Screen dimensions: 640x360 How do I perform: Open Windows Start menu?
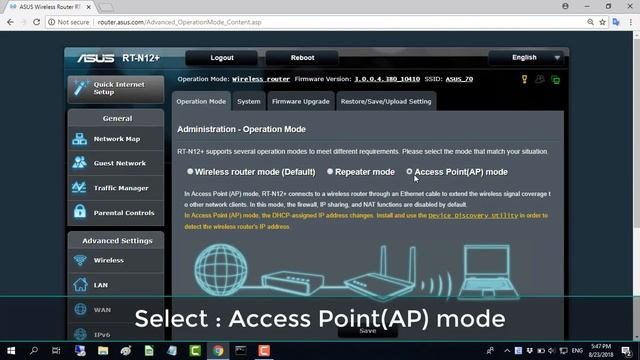pyautogui.click(x=11, y=351)
